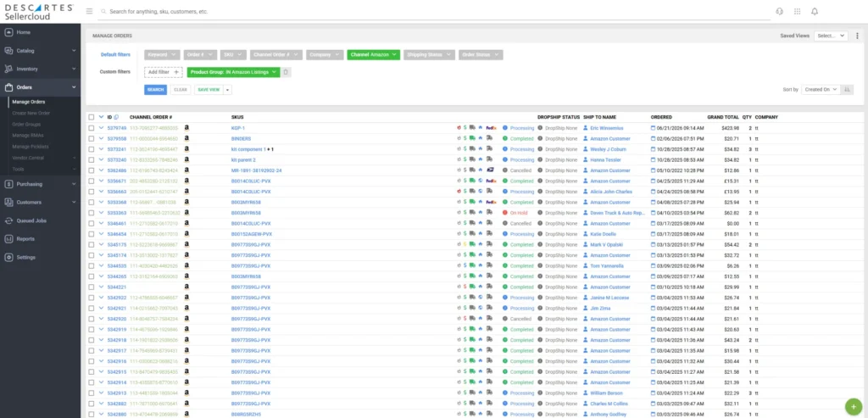
Task: Expand the Product Group IN Amazon Listings filter
Action: point(234,72)
